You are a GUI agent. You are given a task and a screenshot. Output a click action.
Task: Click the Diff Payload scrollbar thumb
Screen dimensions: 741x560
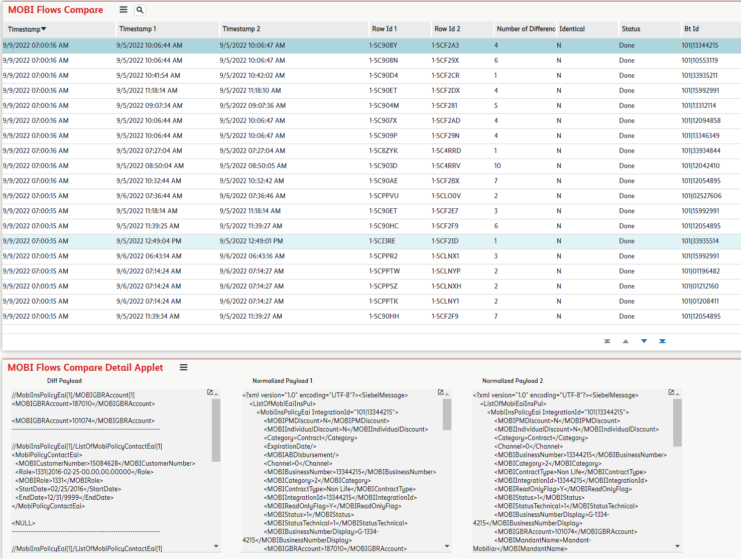pos(216,430)
